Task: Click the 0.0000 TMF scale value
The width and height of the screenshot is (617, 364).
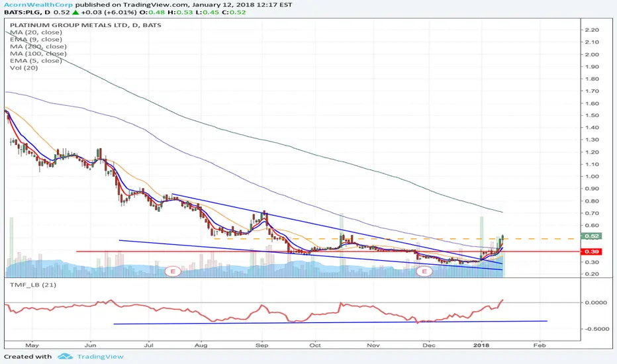Action: click(x=596, y=302)
